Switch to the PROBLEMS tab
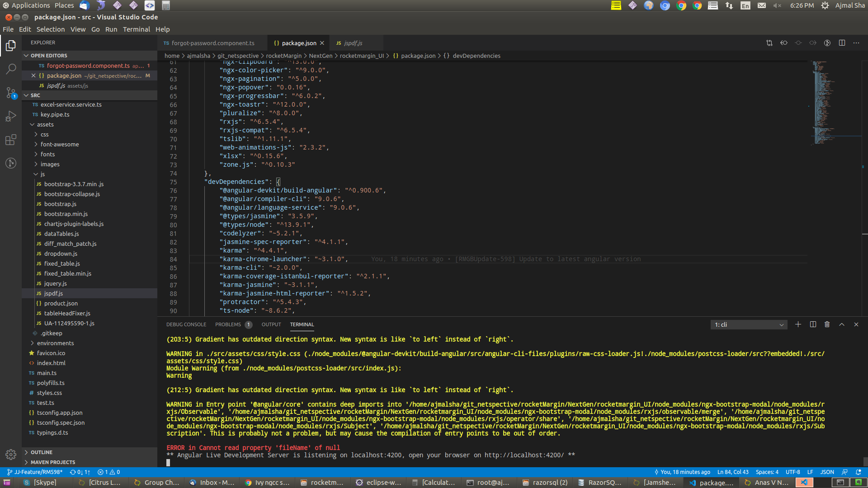 click(x=228, y=324)
